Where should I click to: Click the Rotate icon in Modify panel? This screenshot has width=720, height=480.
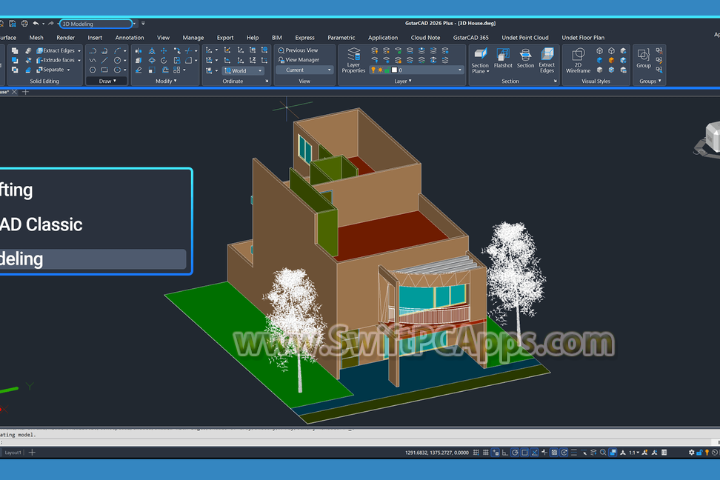pyautogui.click(x=164, y=60)
